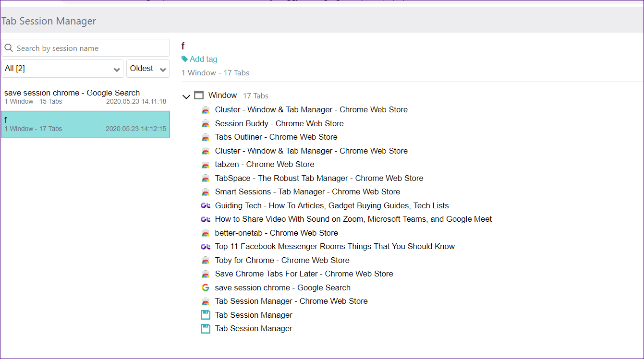Collapse the Window tabs tree

point(186,96)
